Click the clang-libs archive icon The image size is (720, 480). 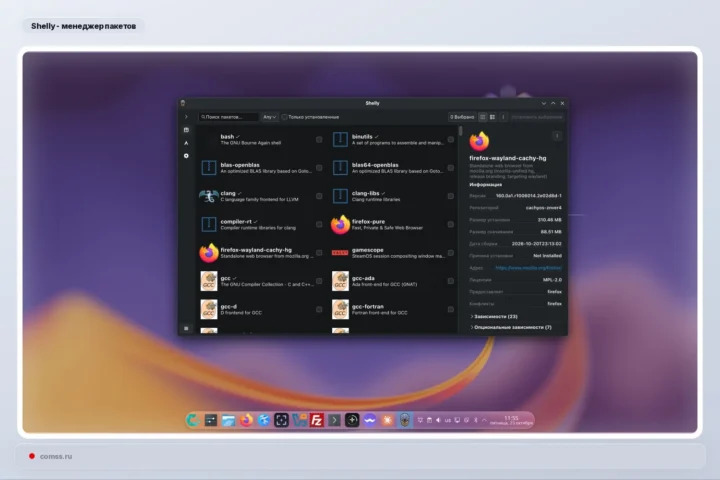[340, 196]
